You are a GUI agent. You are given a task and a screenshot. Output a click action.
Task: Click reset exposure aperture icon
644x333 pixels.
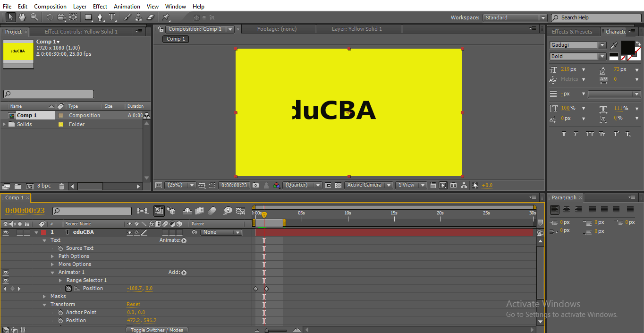tap(475, 185)
